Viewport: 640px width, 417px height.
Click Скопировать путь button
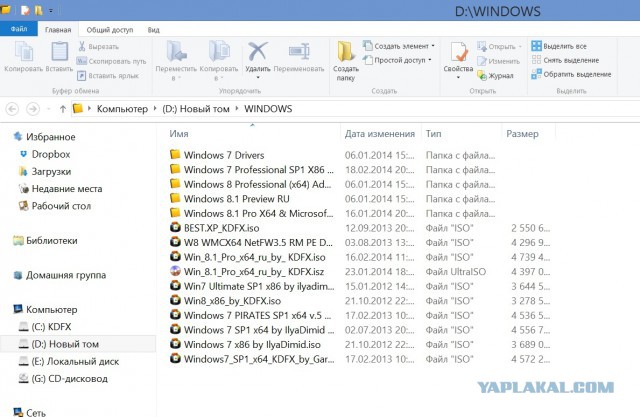(x=111, y=61)
